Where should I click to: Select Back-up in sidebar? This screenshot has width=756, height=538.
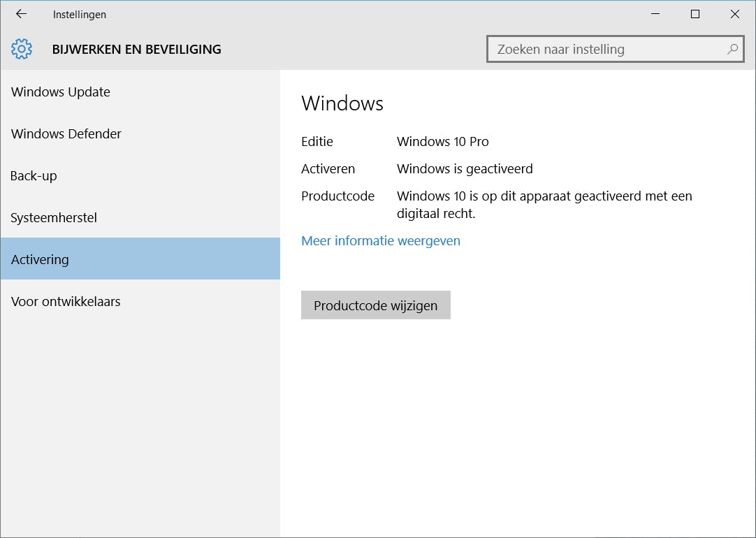[x=140, y=175]
